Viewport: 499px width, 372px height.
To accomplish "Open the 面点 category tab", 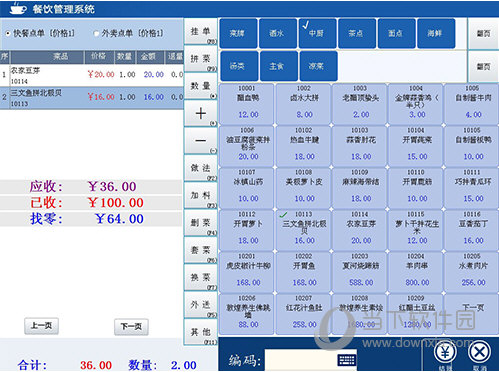I will pyautogui.click(x=397, y=33).
